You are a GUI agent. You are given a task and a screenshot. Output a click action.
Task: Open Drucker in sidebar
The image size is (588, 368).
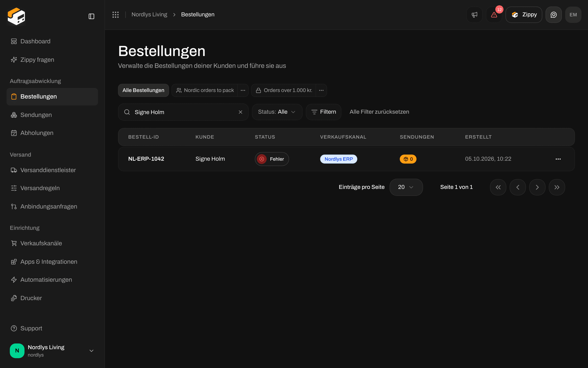(x=52, y=298)
